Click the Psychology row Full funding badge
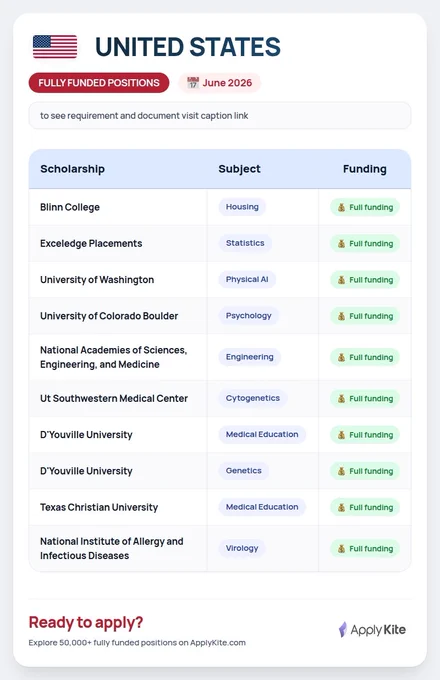This screenshot has width=440, height=680. coord(365,316)
